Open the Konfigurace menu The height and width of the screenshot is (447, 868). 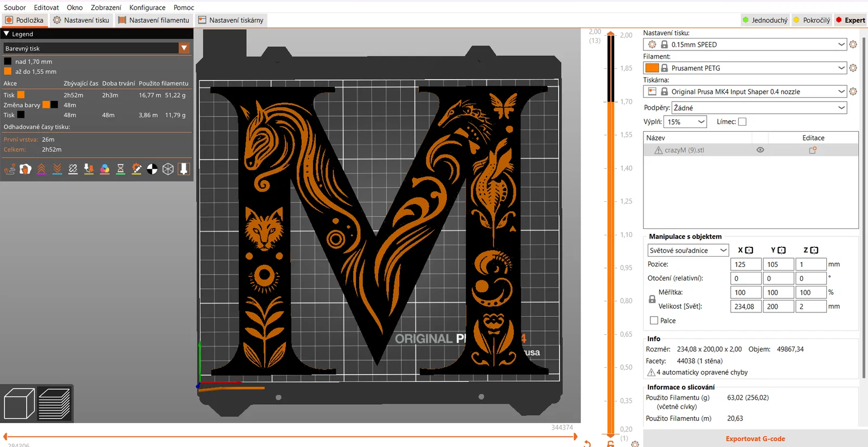(x=147, y=8)
